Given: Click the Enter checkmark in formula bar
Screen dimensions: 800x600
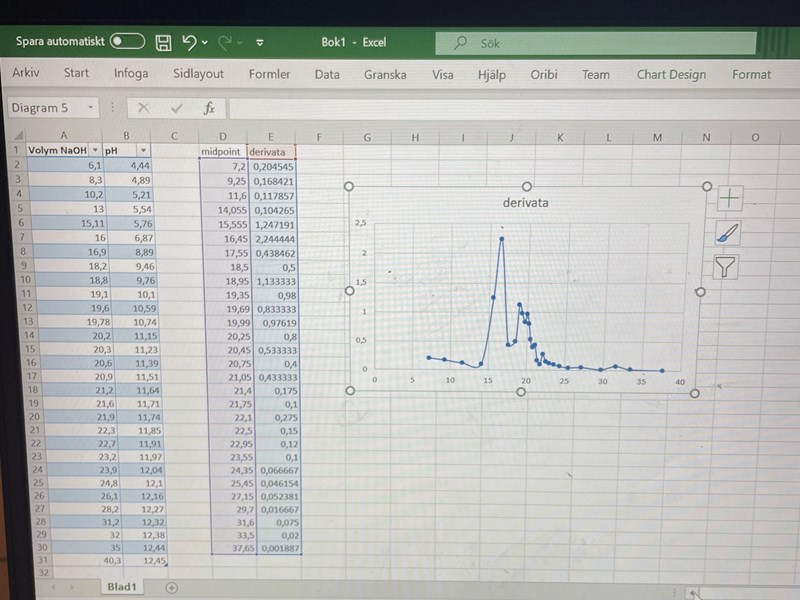Looking at the screenshot, I should click(x=177, y=107).
